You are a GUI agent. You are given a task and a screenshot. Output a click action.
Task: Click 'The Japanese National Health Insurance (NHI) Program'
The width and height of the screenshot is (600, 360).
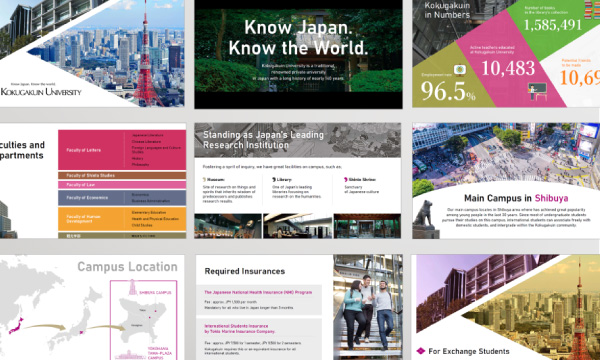point(258,292)
